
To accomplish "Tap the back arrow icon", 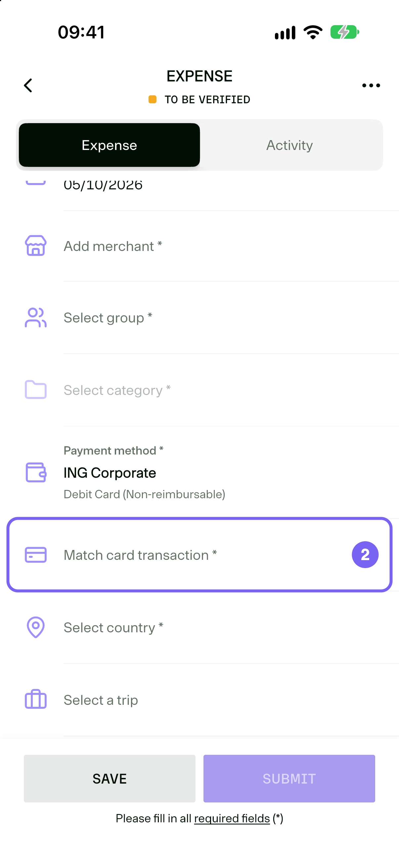I will click(x=28, y=85).
